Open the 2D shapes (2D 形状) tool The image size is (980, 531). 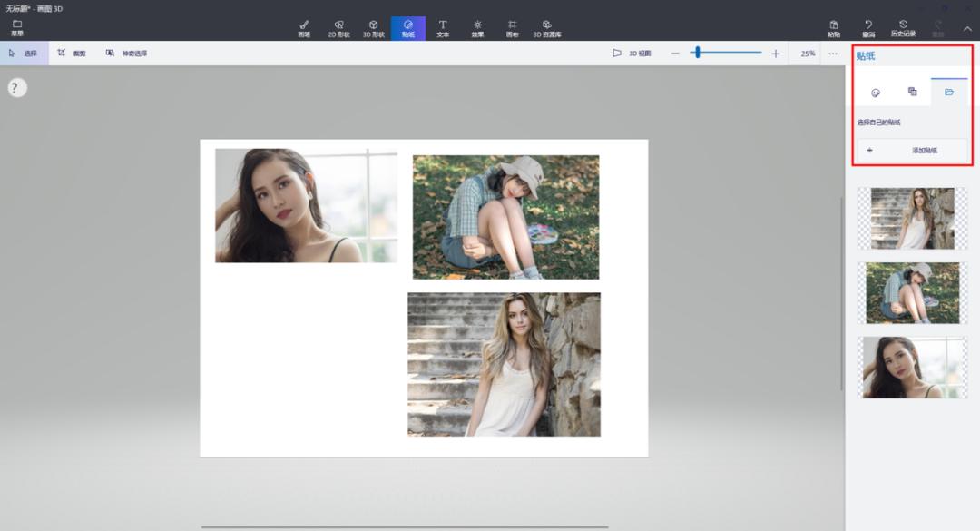point(338,28)
